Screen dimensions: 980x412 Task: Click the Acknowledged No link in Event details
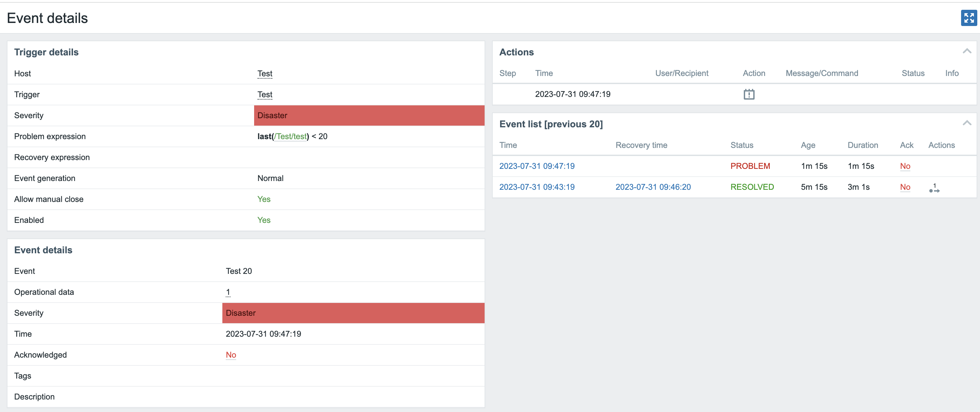click(231, 355)
